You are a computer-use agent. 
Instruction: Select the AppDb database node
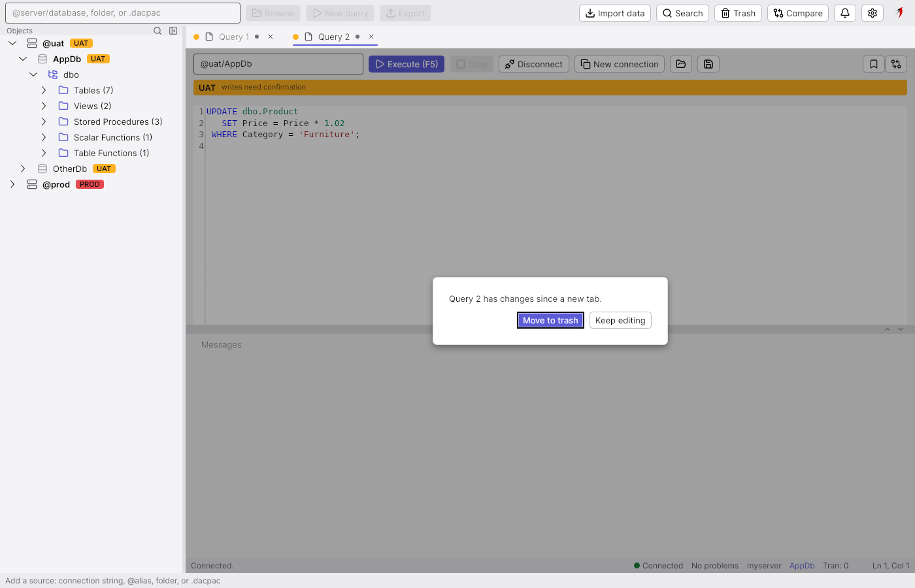pyautogui.click(x=67, y=59)
